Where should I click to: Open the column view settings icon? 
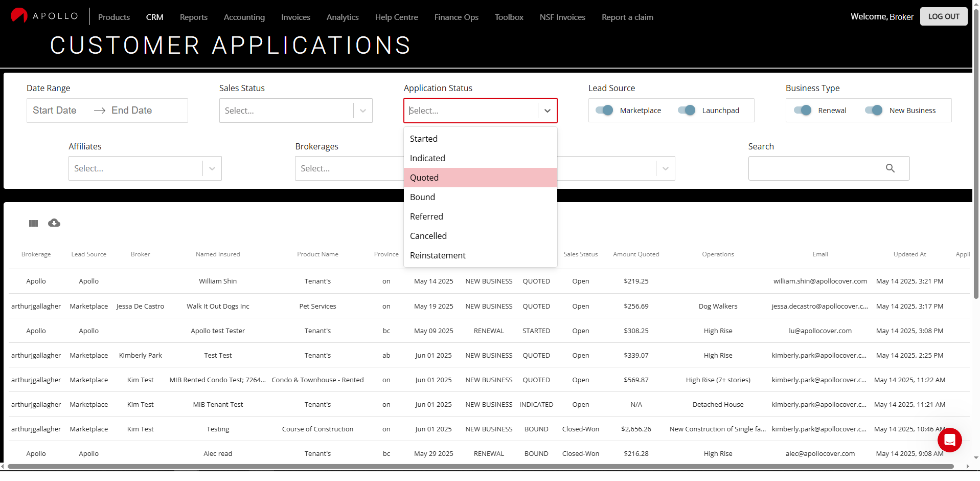pyautogui.click(x=34, y=223)
